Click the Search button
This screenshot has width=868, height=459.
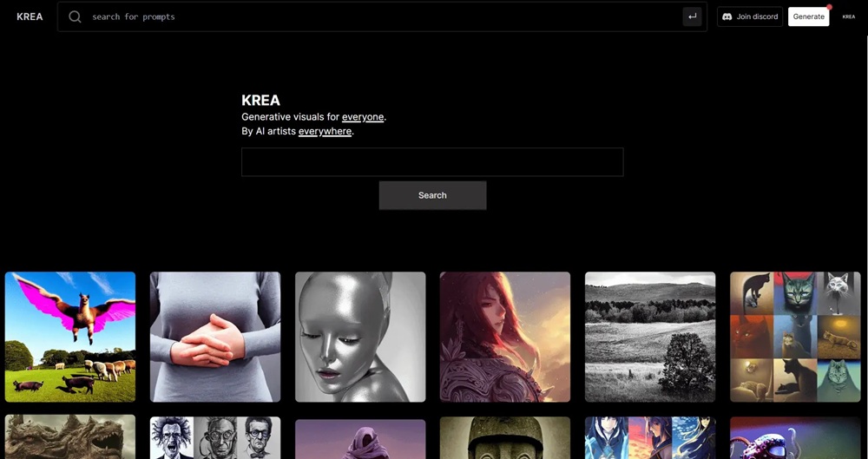click(x=432, y=195)
